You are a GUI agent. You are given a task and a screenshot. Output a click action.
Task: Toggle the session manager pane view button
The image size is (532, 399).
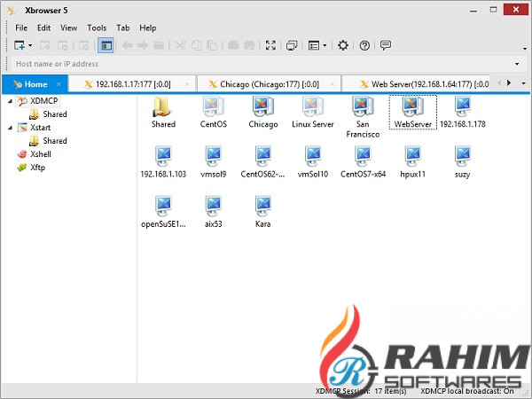coord(106,45)
